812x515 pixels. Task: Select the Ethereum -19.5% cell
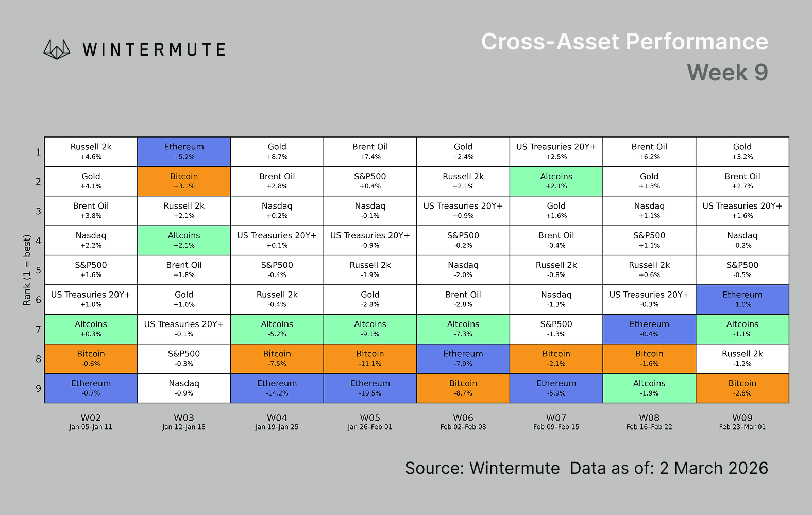[370, 388]
